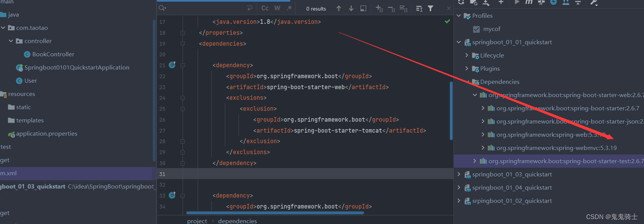644x224 pixels.
Task: Run Maven build play icon
Action: tap(517, 2)
